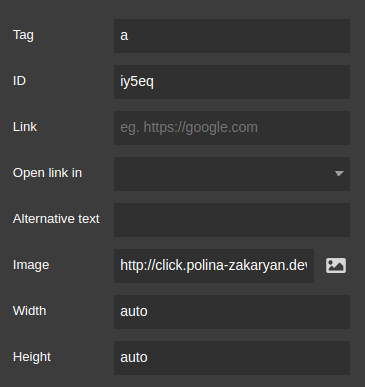The image size is (365, 387).
Task: Focus the Width field set to auto
Action: coord(232,312)
